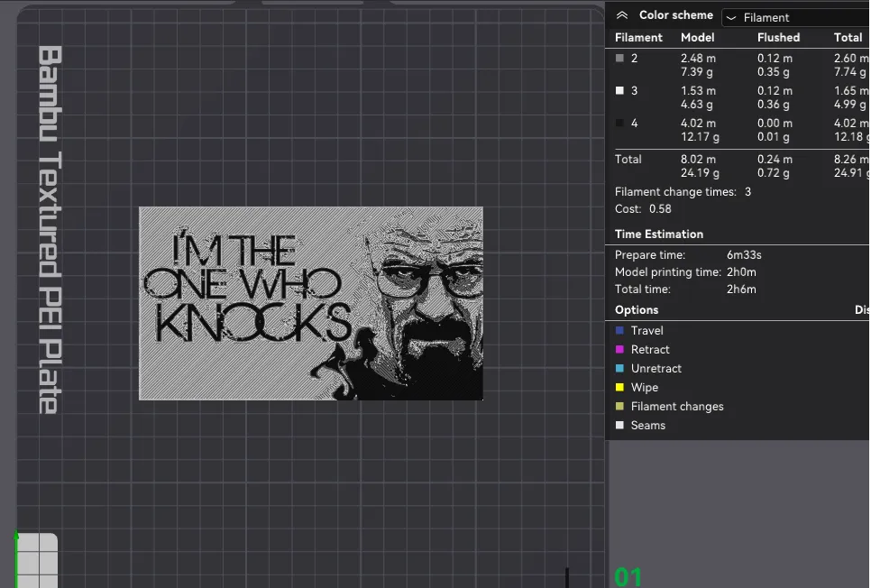Click the 4.63 g model weight

click(697, 105)
